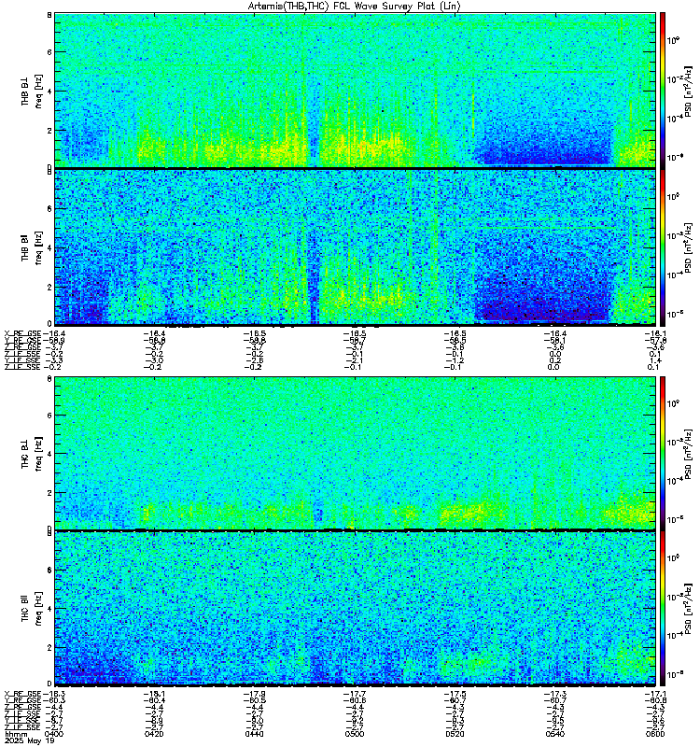
Task: Click frequency tick '6' on THB B⊥ axis
Action: (49, 52)
